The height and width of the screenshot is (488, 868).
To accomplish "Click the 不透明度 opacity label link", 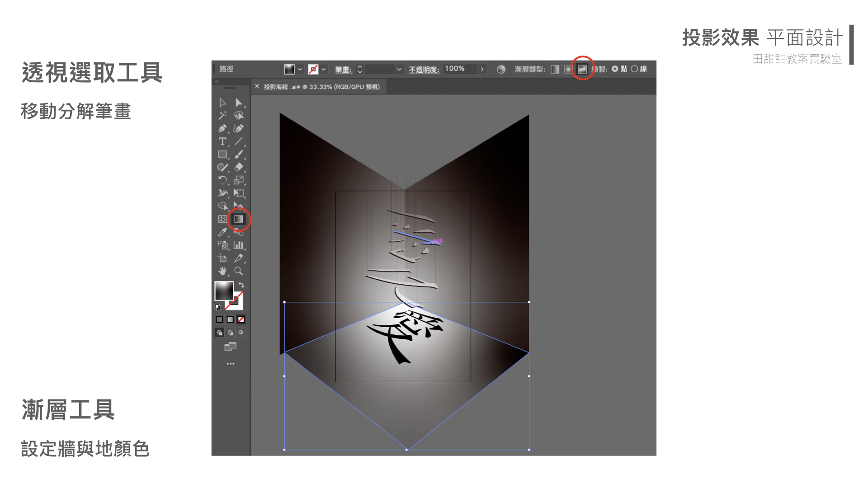I will (x=424, y=70).
